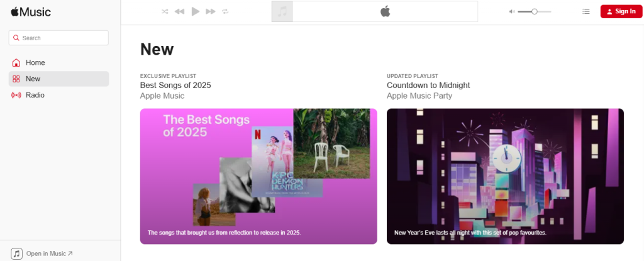This screenshot has width=644, height=261.
Task: Click the red Sign In button
Action: click(x=621, y=11)
